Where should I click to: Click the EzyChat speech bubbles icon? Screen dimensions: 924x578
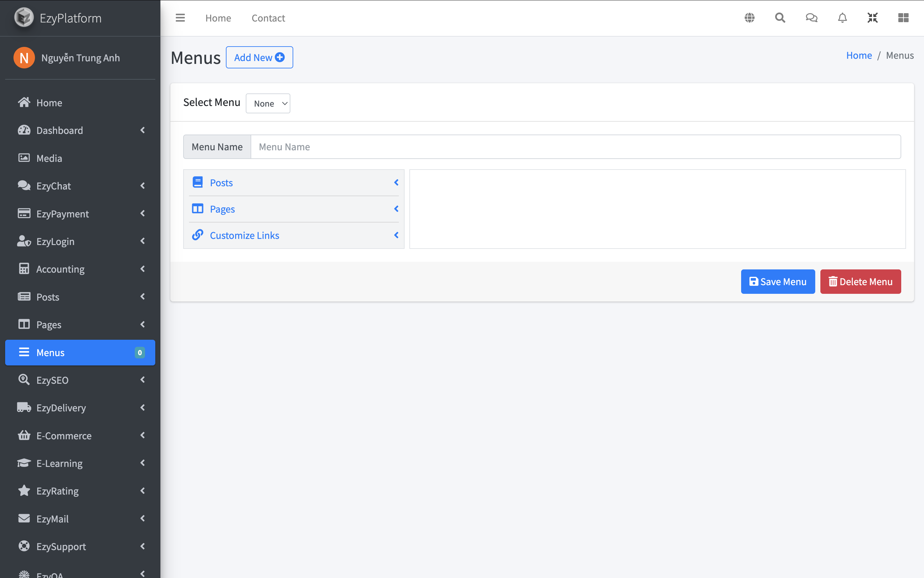(24, 185)
